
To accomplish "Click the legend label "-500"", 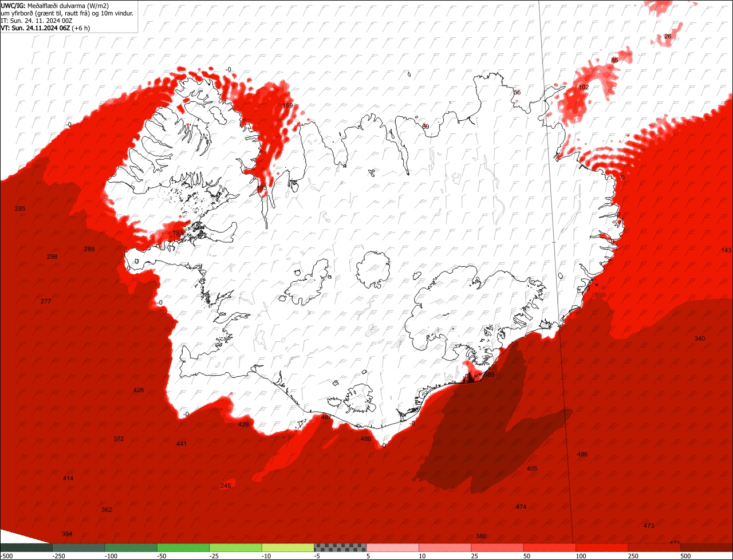I will [6, 556].
